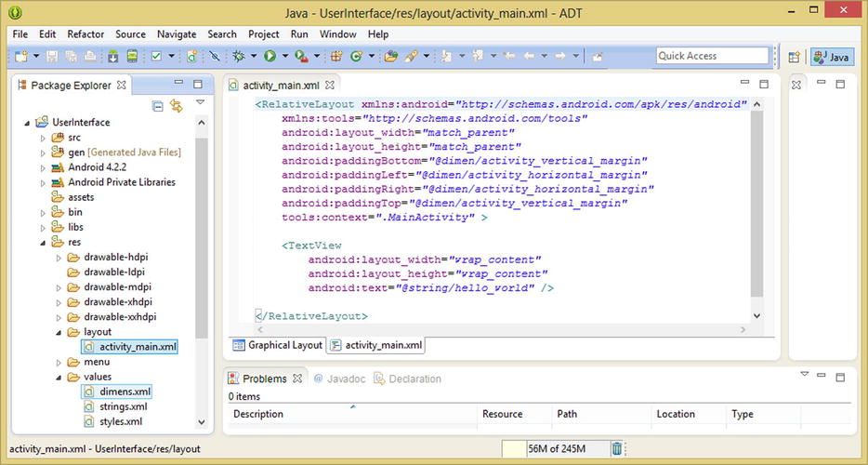Expand the menu folder in tree
Image resolution: width=868 pixels, height=465 pixels.
[x=59, y=363]
